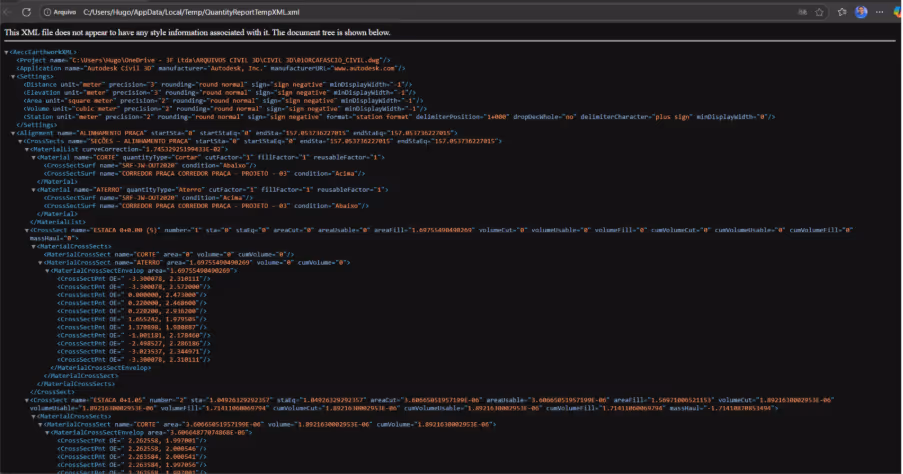The image size is (903, 474).
Task: Click CrossSectPnt 2.262558, 2.000546 line
Action: (132, 449)
